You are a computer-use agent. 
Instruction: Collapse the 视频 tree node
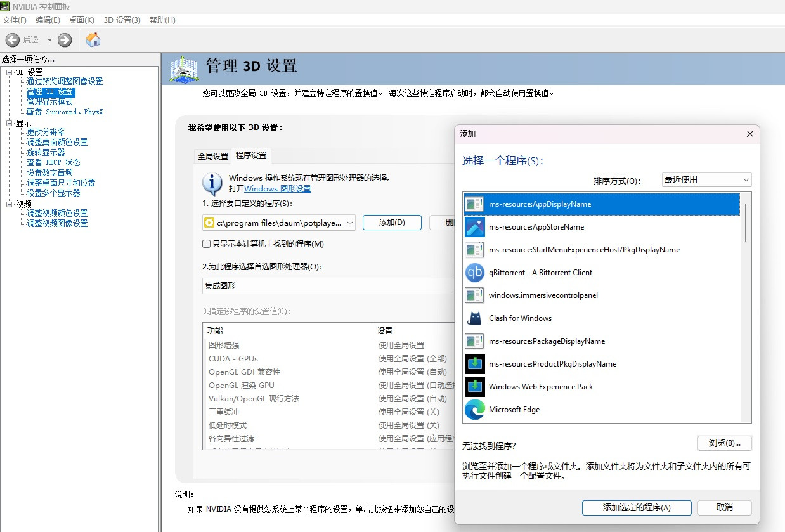(x=10, y=204)
